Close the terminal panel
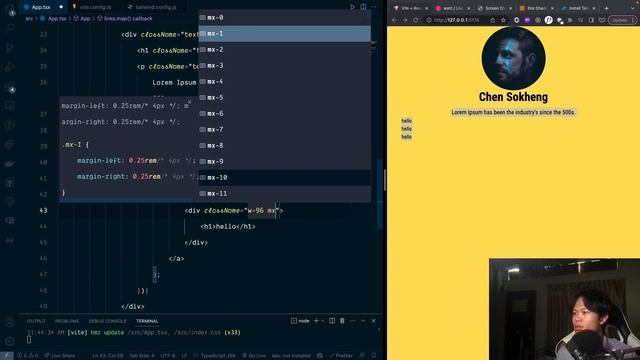640x360 pixels. pyautogui.click(x=373, y=321)
